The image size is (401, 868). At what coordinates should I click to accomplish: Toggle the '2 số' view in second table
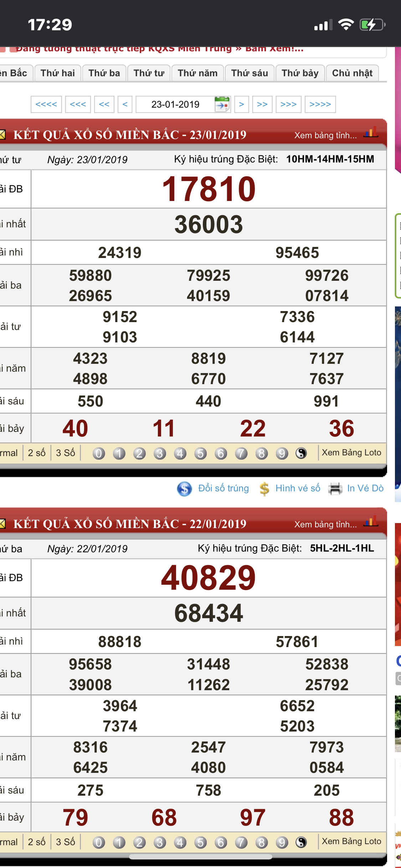coord(37,842)
